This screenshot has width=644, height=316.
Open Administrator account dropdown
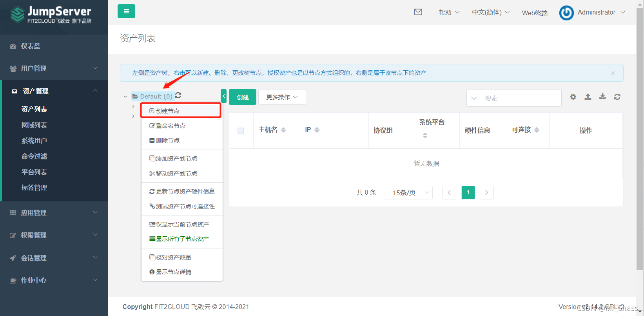point(601,13)
